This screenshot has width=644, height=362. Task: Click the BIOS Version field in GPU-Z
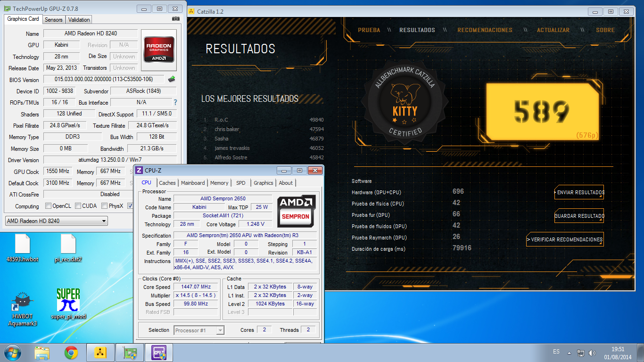click(x=104, y=79)
